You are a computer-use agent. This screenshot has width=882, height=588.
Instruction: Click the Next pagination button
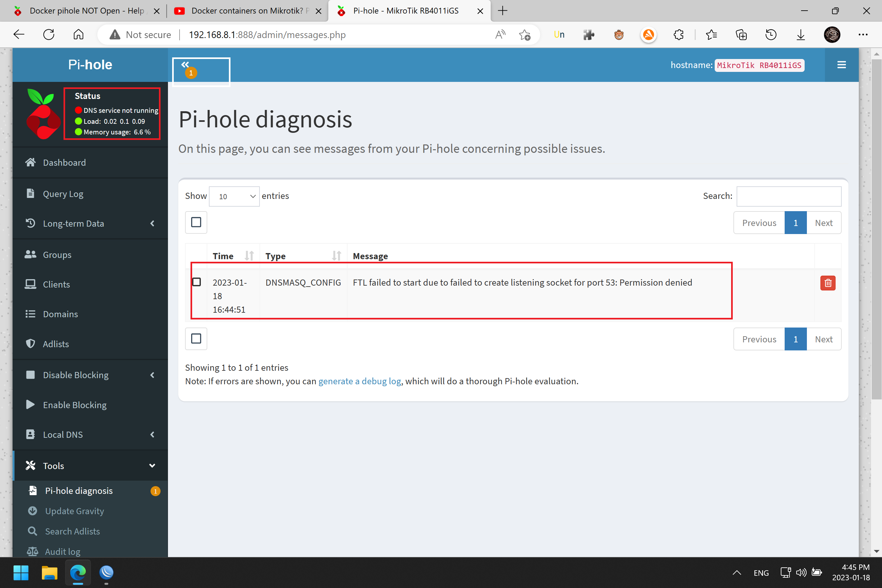click(x=824, y=222)
